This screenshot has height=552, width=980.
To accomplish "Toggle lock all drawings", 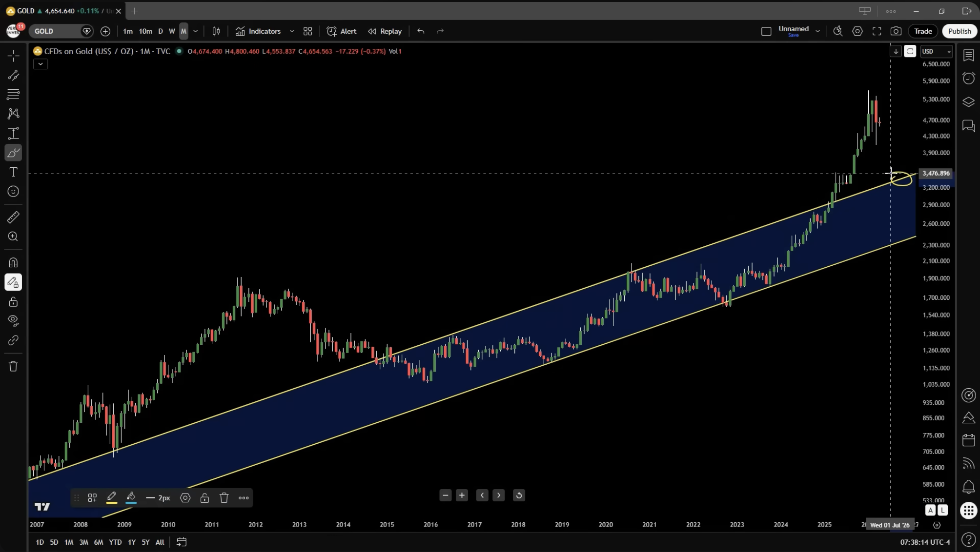I will click(13, 302).
